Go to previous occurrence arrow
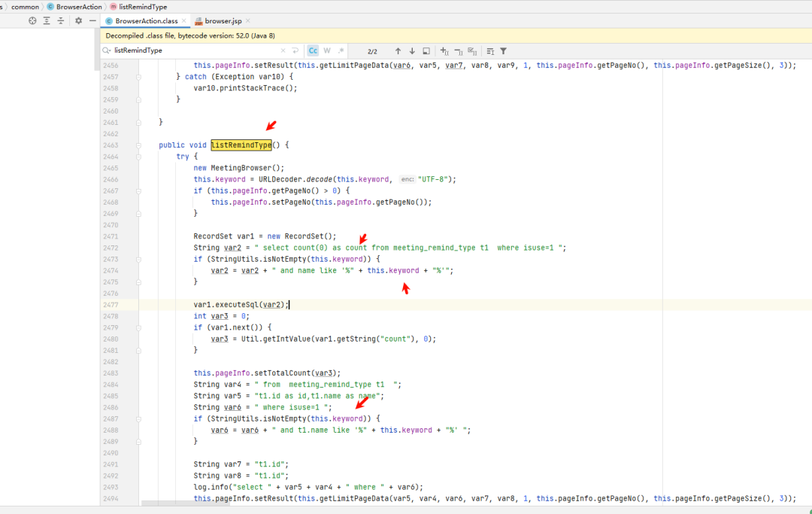This screenshot has width=812, height=514. coord(398,50)
